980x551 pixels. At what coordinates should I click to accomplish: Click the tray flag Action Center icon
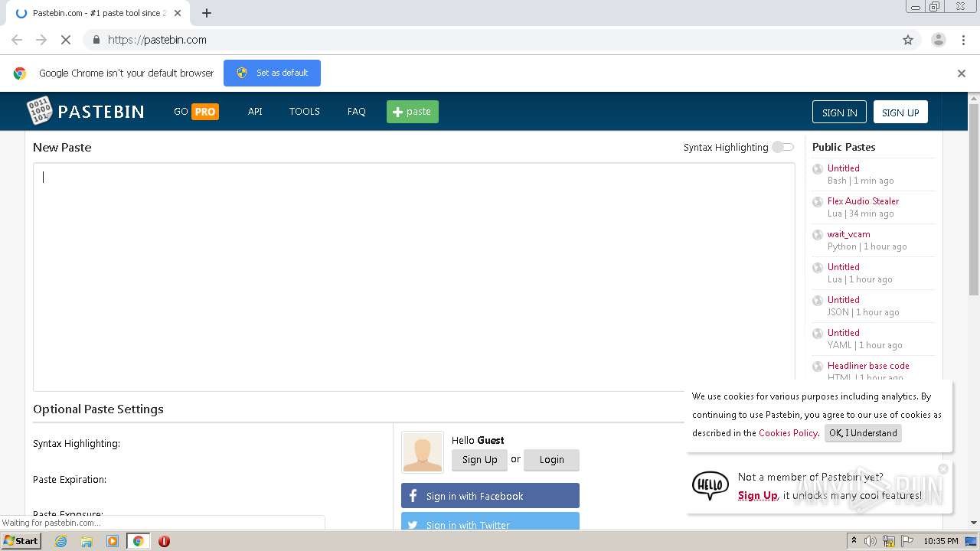(906, 541)
